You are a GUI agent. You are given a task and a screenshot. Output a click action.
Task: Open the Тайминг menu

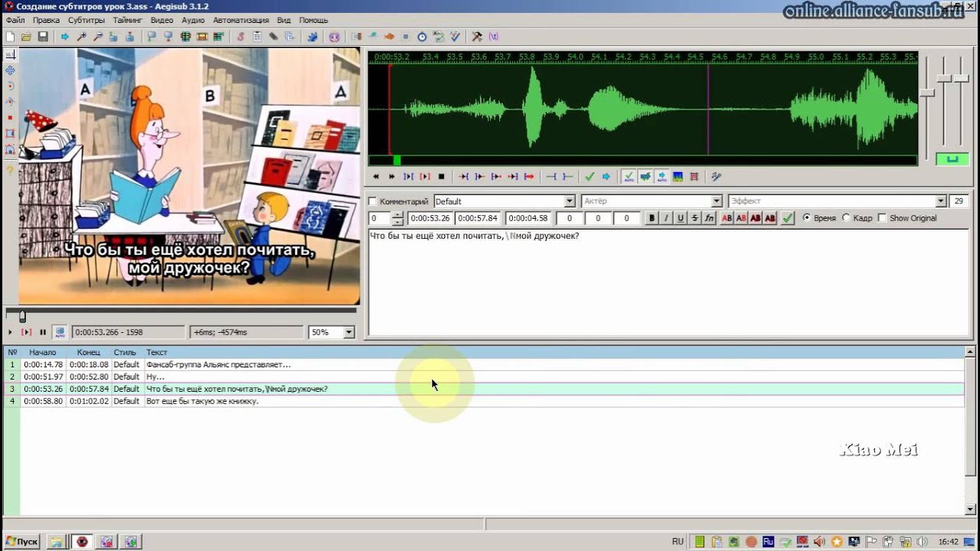[128, 20]
